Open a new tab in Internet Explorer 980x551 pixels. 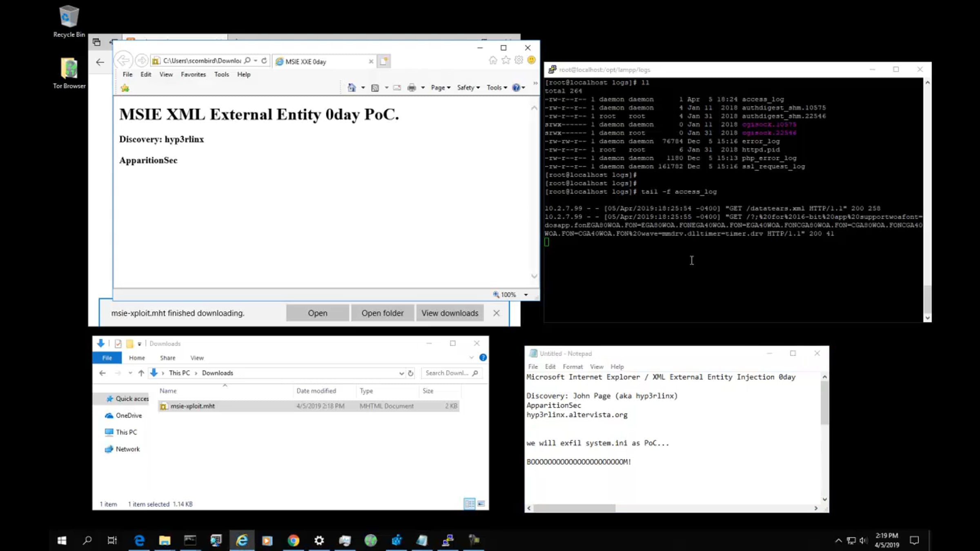pyautogui.click(x=383, y=61)
